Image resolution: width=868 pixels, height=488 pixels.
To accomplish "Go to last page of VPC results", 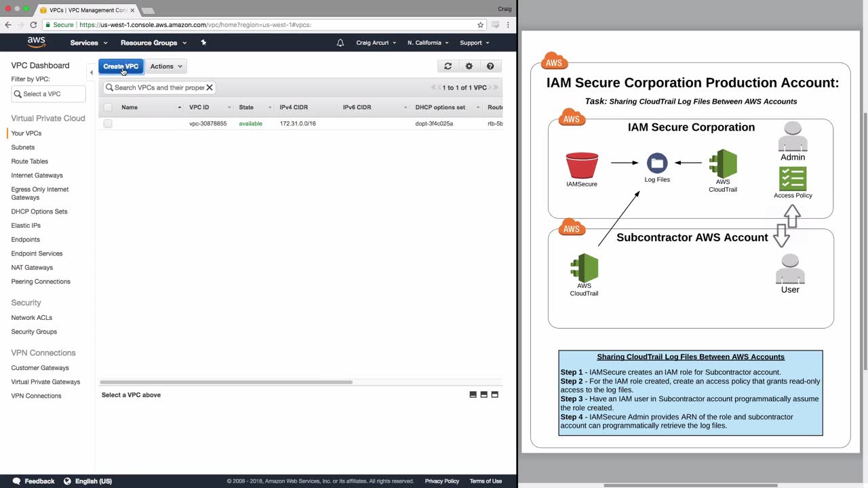I will tap(496, 87).
